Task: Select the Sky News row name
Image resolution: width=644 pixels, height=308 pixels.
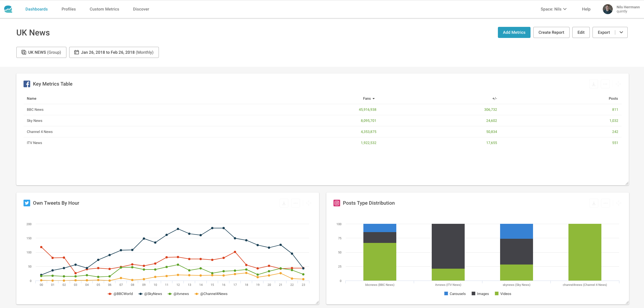Action: point(35,121)
